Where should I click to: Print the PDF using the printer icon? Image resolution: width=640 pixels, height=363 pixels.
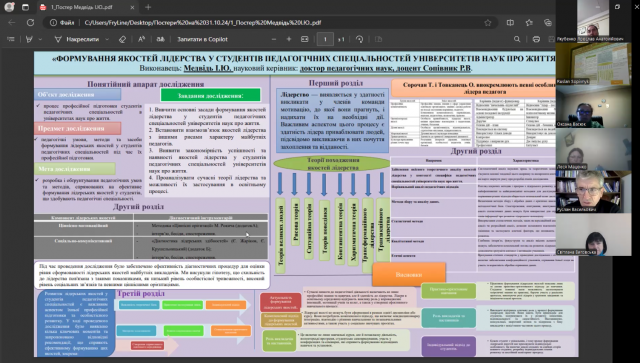pos(536,39)
